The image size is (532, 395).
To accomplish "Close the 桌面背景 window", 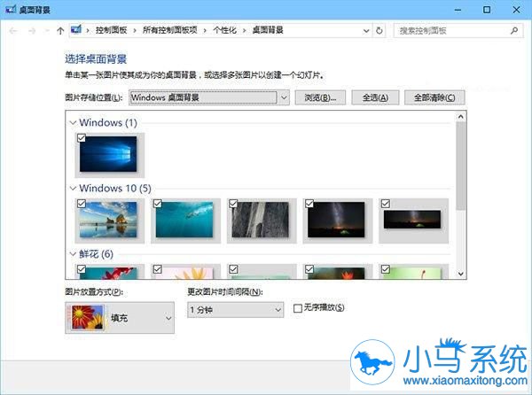I will click(516, 10).
